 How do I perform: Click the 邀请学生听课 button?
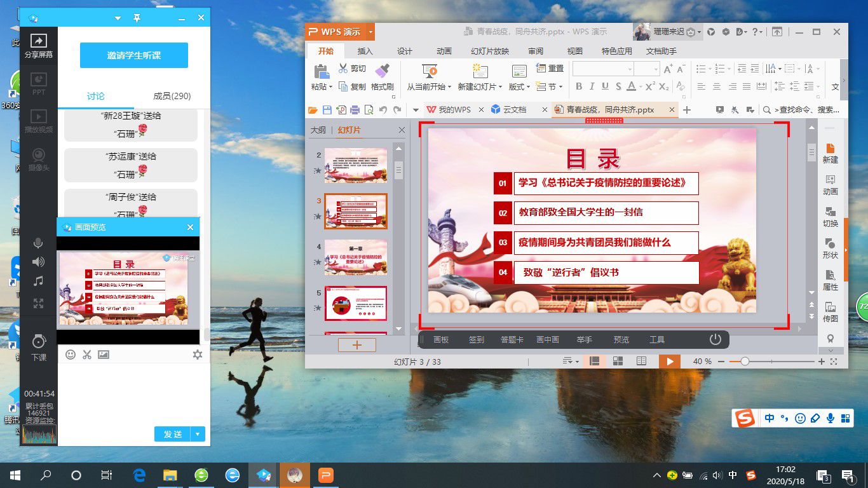coord(134,55)
